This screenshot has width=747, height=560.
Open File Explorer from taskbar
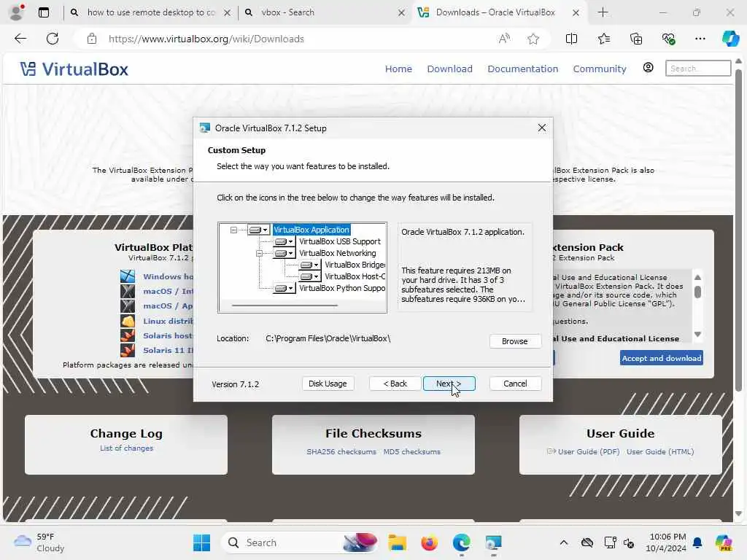pyautogui.click(x=397, y=542)
